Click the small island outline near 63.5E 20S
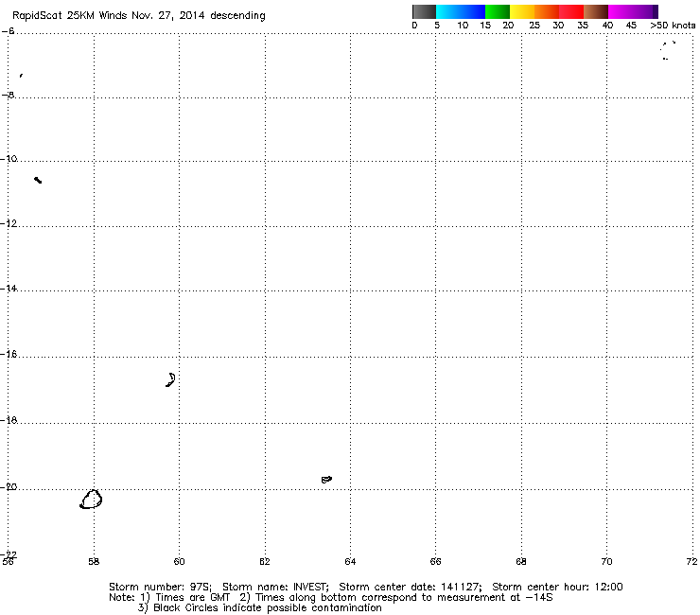Image resolution: width=700 pixels, height=615 pixels. tap(326, 480)
